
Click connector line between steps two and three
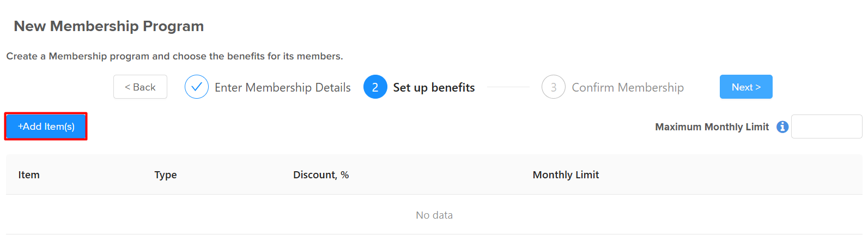(x=508, y=87)
